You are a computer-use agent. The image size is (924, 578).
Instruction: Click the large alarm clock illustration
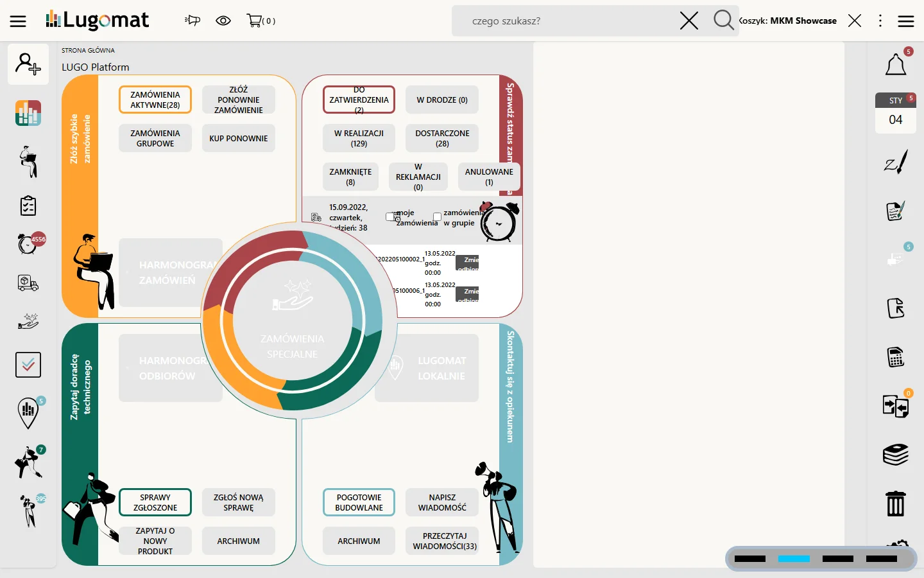(x=499, y=222)
